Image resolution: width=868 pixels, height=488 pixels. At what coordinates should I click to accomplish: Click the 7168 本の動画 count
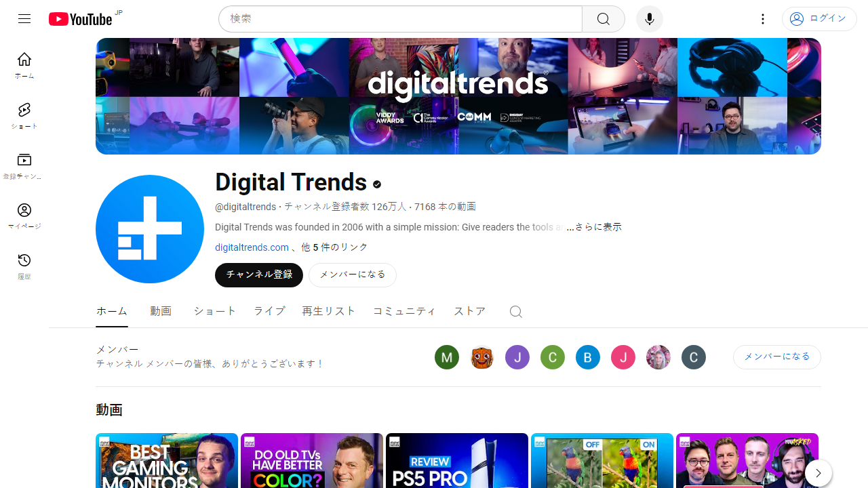(x=445, y=207)
